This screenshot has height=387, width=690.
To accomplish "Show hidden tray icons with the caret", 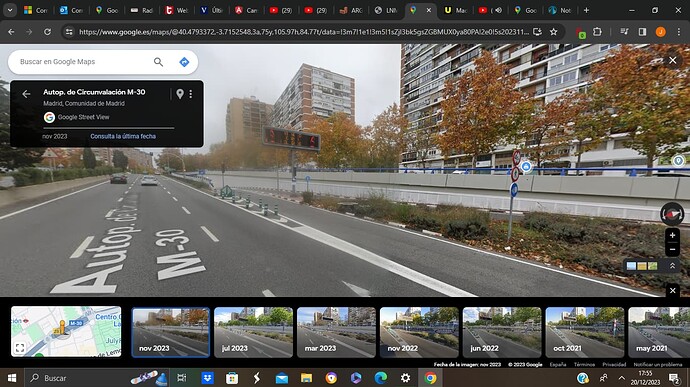I will click(621, 378).
